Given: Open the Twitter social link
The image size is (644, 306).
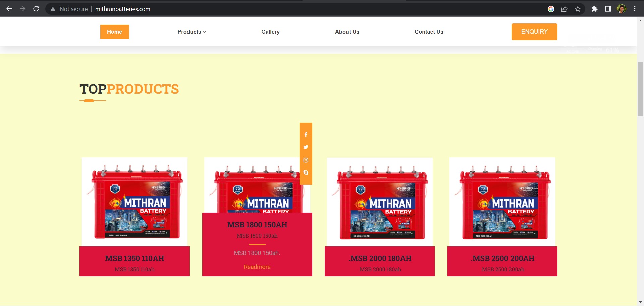Looking at the screenshot, I should (306, 147).
